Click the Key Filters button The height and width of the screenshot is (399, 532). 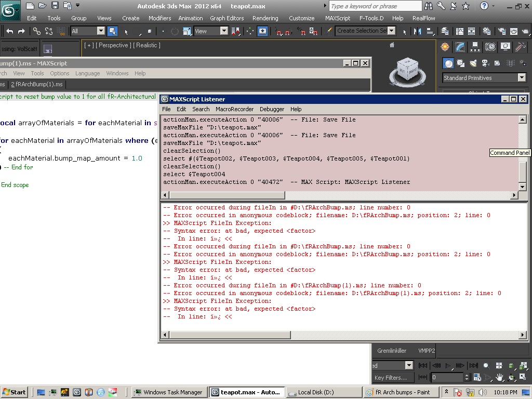[392, 377]
